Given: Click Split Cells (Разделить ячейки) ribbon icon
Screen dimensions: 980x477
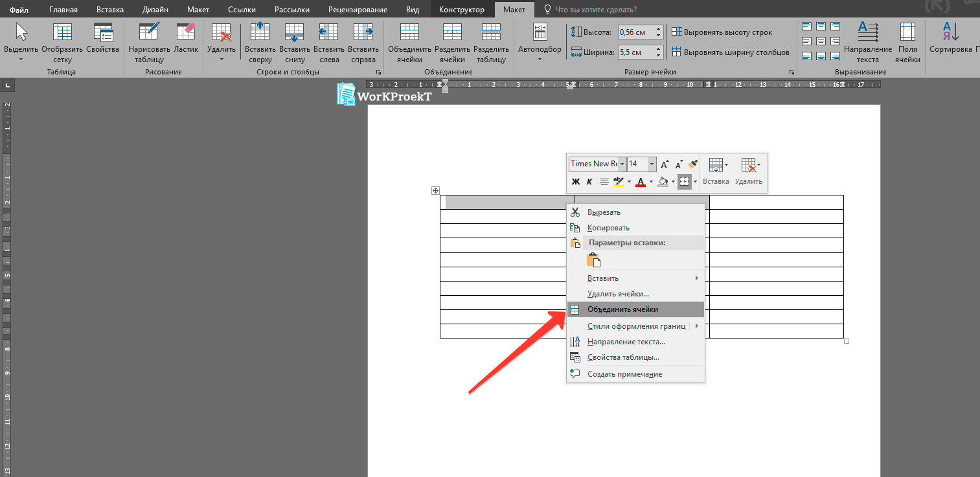Looking at the screenshot, I should click(x=451, y=33).
